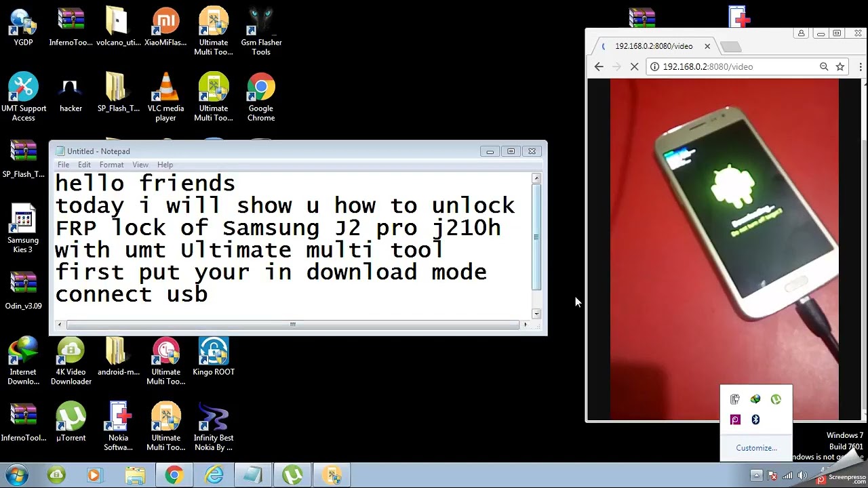Image resolution: width=868 pixels, height=488 pixels.
Task: Select the SP_Flash_T folder icon
Action: point(119,94)
